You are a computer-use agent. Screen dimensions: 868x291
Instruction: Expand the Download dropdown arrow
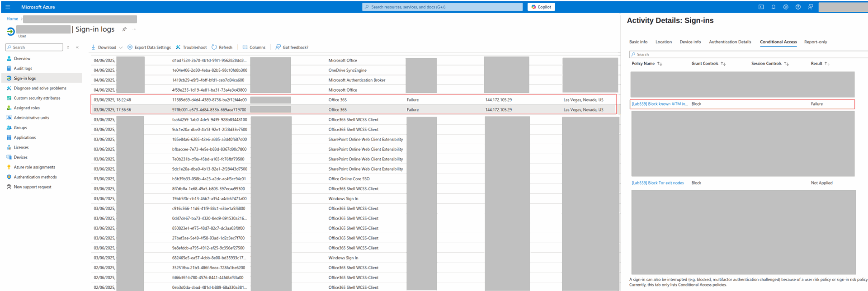121,47
